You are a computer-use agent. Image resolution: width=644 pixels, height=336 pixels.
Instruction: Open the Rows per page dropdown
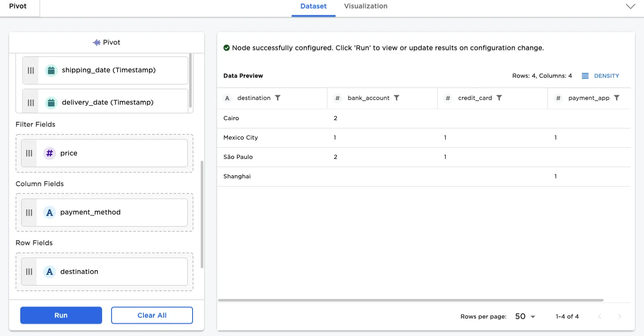524,316
